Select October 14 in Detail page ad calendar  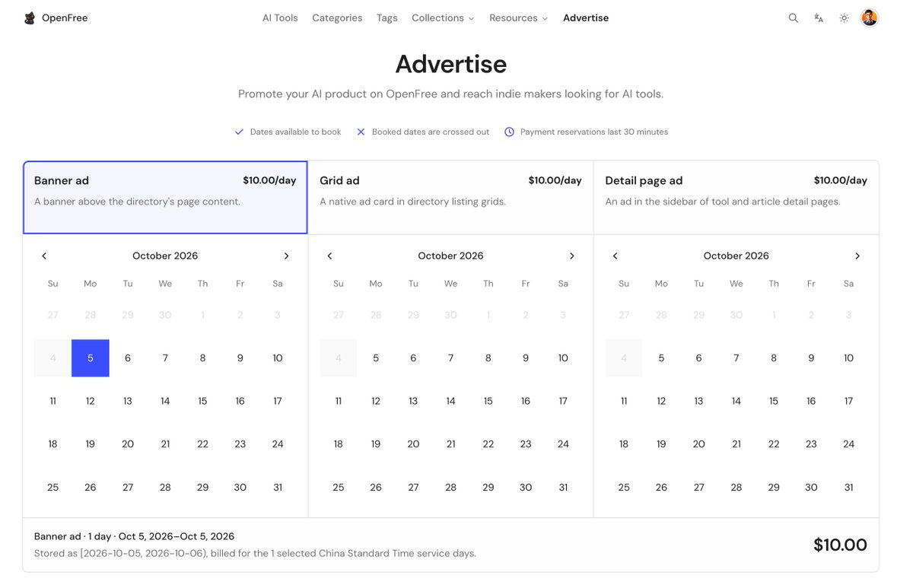click(736, 401)
